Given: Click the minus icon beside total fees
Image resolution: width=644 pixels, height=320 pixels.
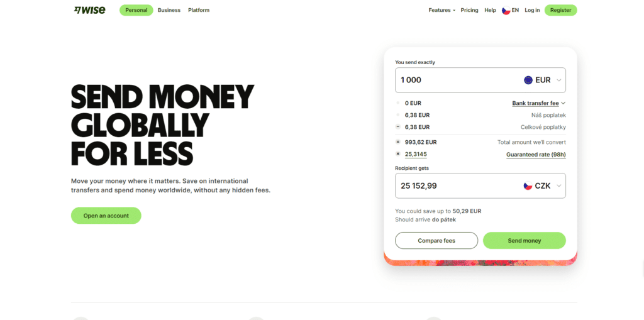Looking at the screenshot, I should point(397,127).
